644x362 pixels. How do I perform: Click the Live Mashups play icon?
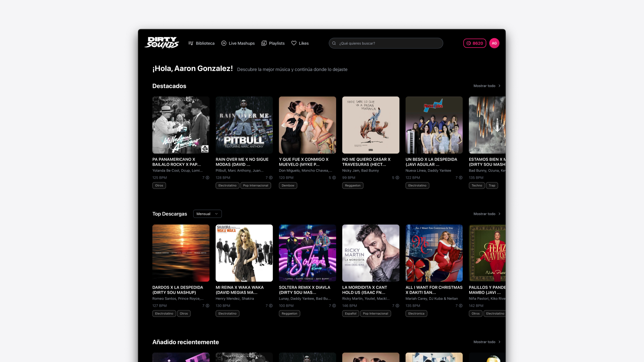click(224, 43)
